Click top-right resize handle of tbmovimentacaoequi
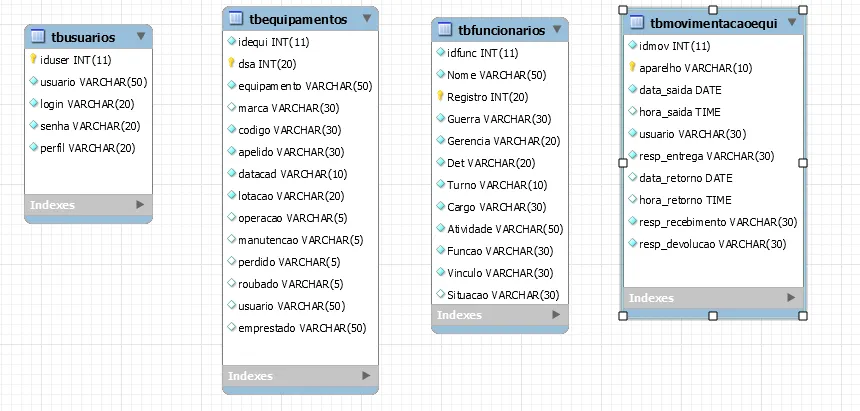Viewport: 860px width, 411px height. click(804, 10)
